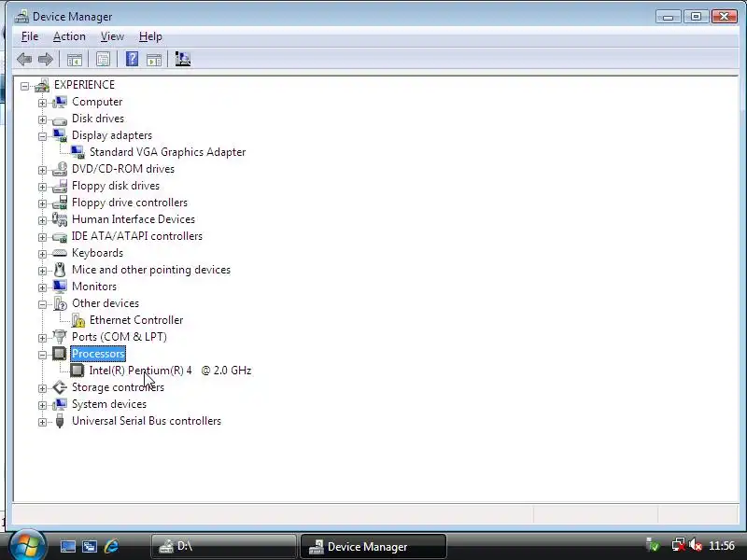The width and height of the screenshot is (747, 560).
Task: Click the DVD/CD-ROM drives icon
Action: coord(60,169)
